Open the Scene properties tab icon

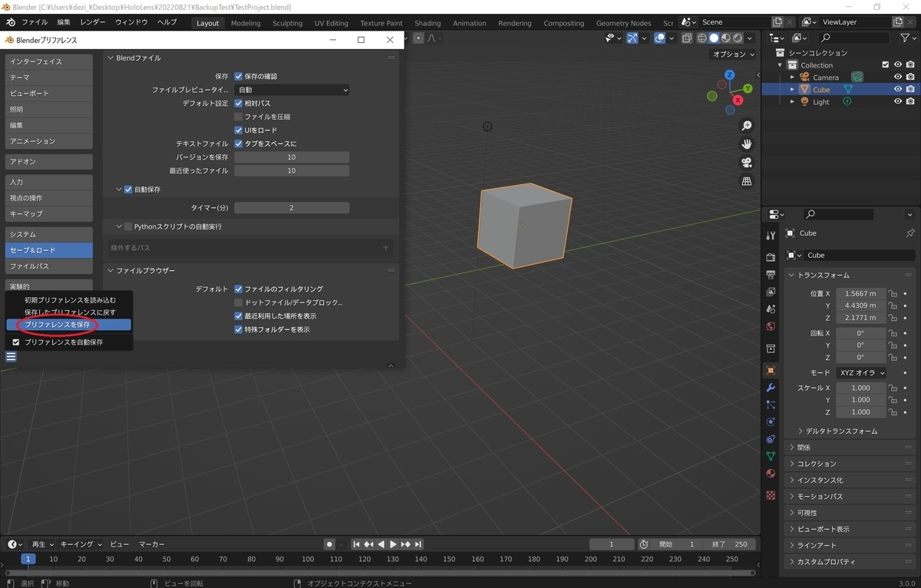pyautogui.click(x=771, y=309)
